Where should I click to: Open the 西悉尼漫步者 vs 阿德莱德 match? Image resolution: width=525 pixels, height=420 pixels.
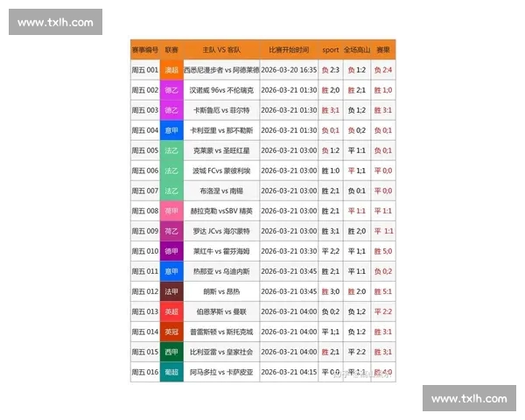tap(220, 69)
